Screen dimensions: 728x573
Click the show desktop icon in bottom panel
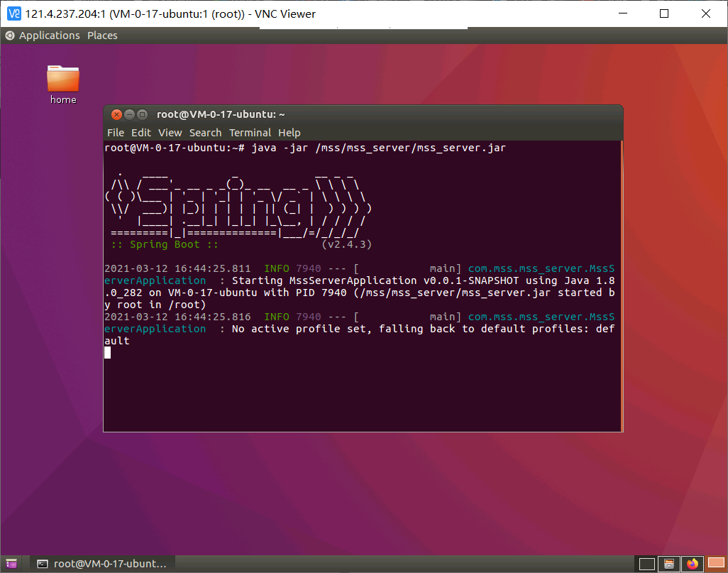pos(11,564)
